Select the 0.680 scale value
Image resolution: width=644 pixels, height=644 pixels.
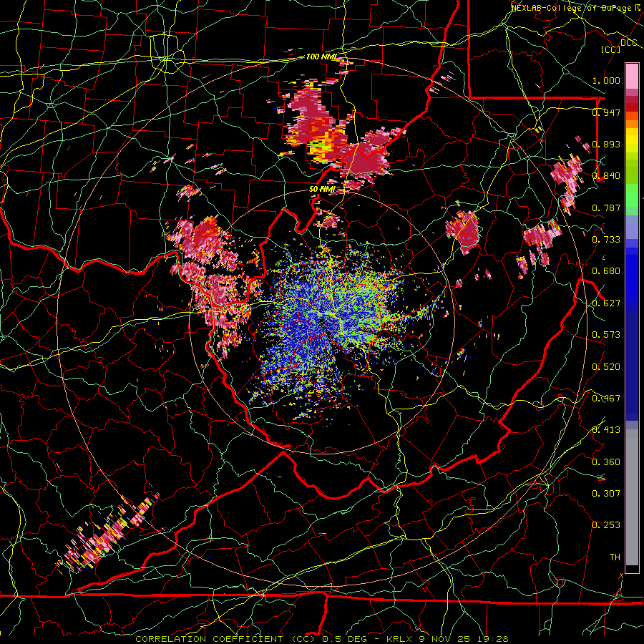[606, 271]
